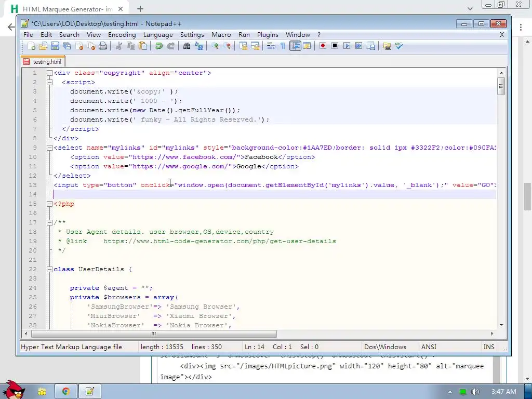This screenshot has height=399, width=532.
Task: Click the Close All toolbar icon
Action: (x=91, y=46)
